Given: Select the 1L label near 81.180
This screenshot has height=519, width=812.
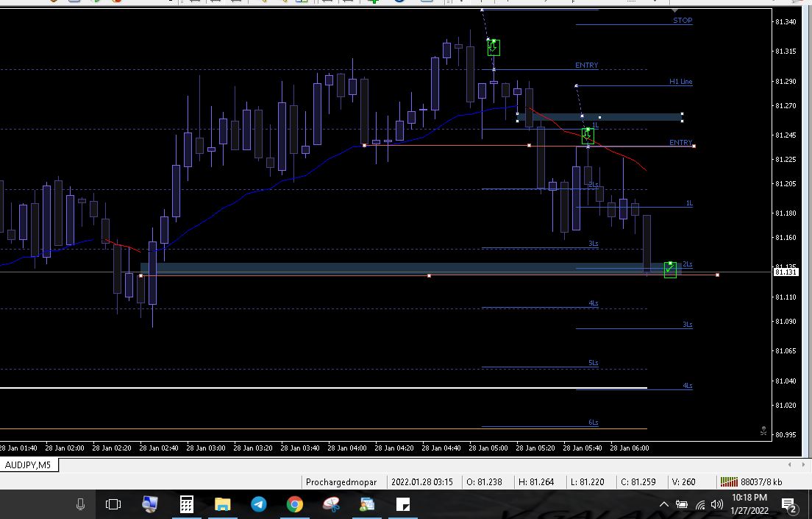Looking at the screenshot, I should tap(689, 202).
